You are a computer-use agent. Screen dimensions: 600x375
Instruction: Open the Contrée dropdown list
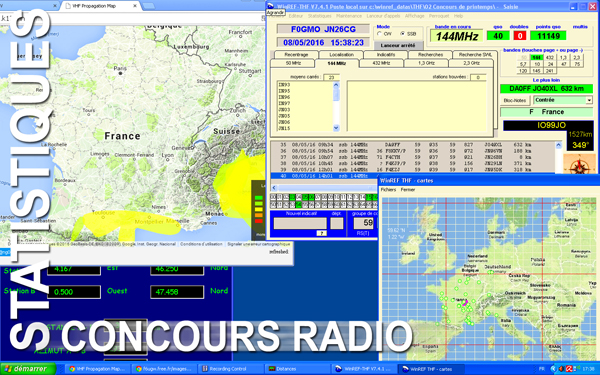pos(589,100)
